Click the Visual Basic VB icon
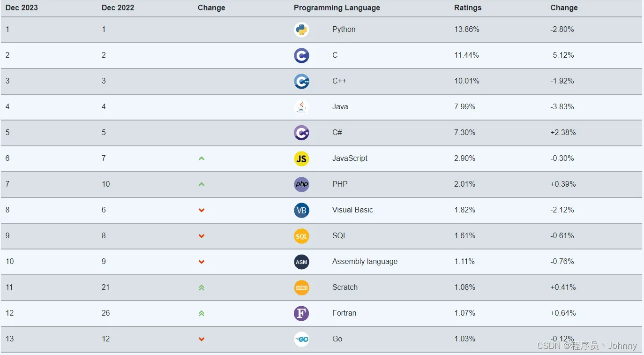The image size is (644, 355). (x=301, y=210)
